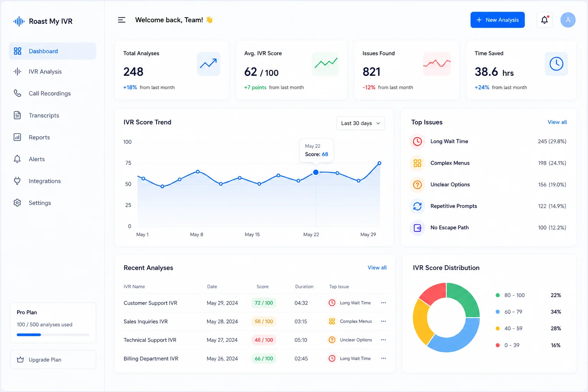Click the No Escape Path exit icon
The width and height of the screenshot is (588, 392).
pos(417,228)
